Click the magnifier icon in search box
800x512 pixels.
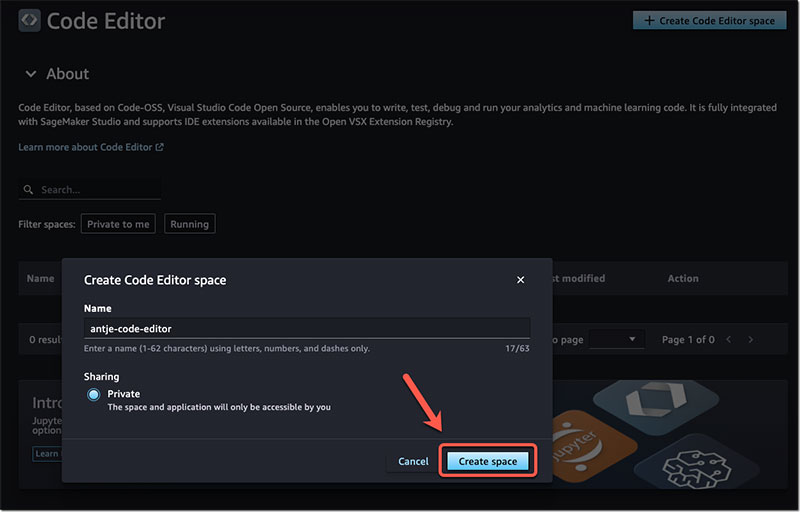30,190
